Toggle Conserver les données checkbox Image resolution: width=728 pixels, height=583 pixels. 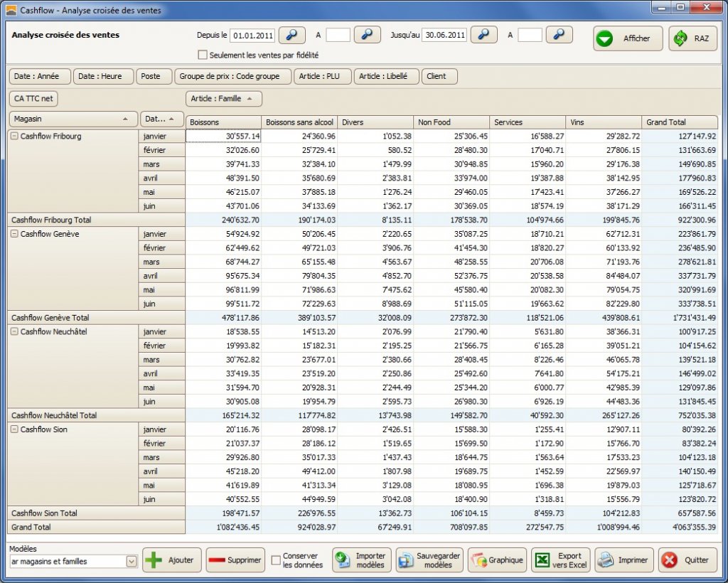[x=276, y=560]
